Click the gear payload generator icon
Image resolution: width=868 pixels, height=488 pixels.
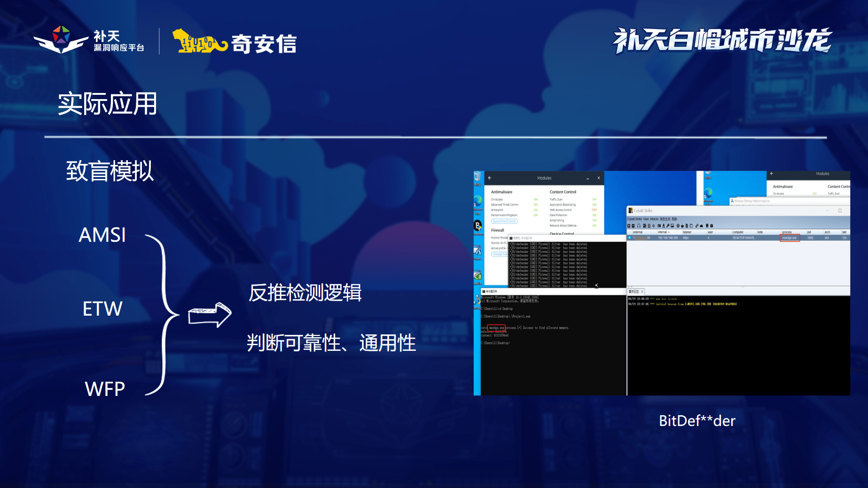(x=678, y=226)
